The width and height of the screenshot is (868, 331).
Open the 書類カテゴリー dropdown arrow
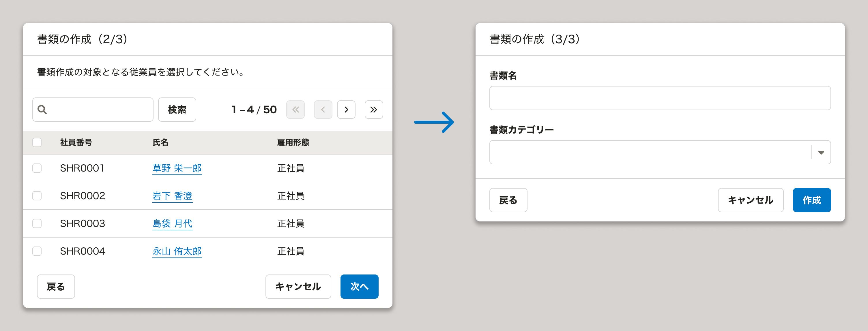(821, 153)
